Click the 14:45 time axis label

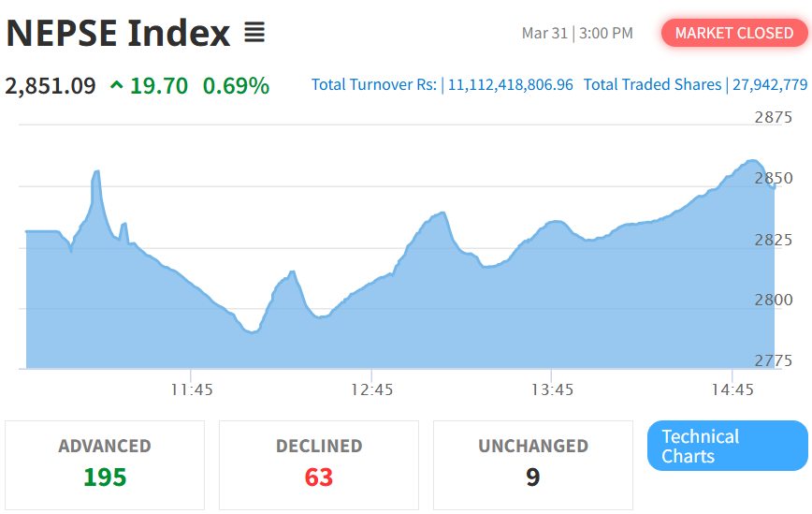point(732,389)
